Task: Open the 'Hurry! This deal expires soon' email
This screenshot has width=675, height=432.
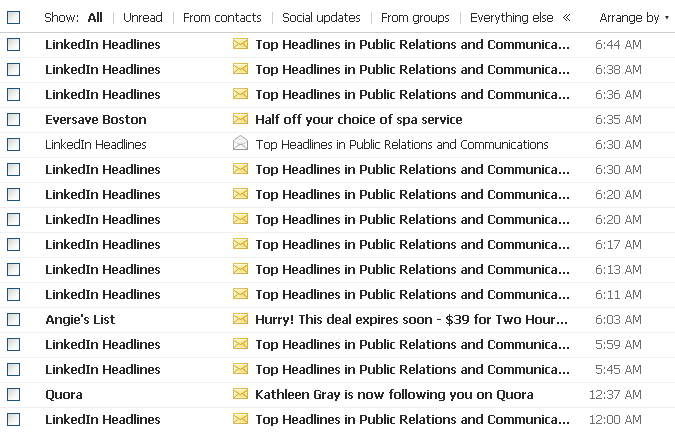Action: click(x=411, y=319)
